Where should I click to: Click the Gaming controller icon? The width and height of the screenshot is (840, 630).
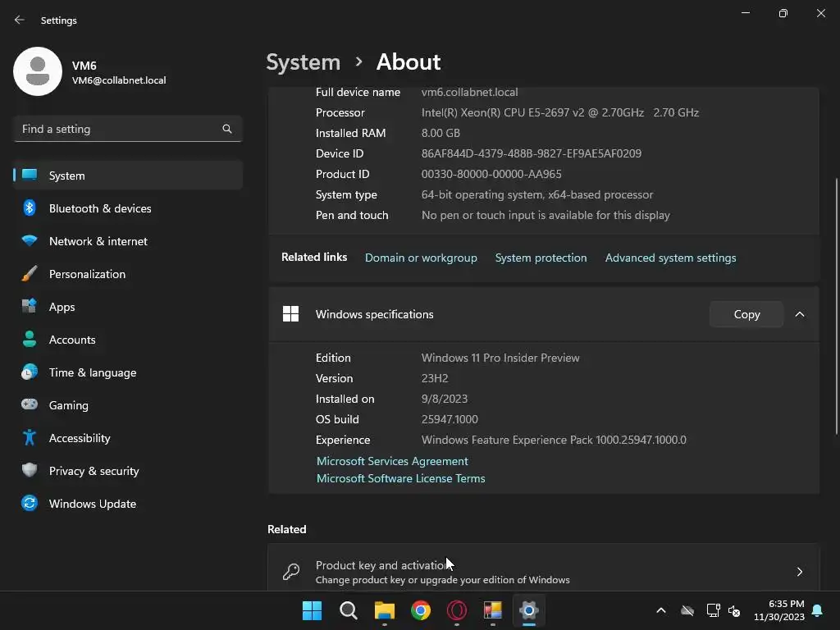(x=30, y=404)
